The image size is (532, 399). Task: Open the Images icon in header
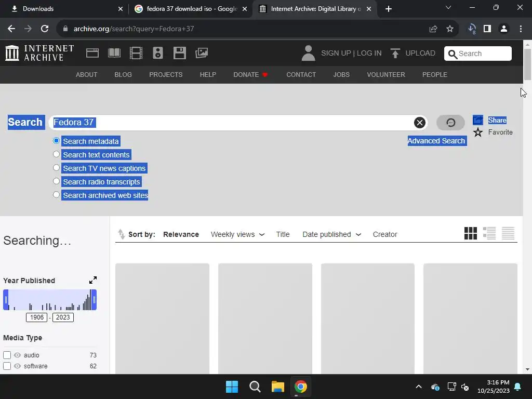coord(202,53)
